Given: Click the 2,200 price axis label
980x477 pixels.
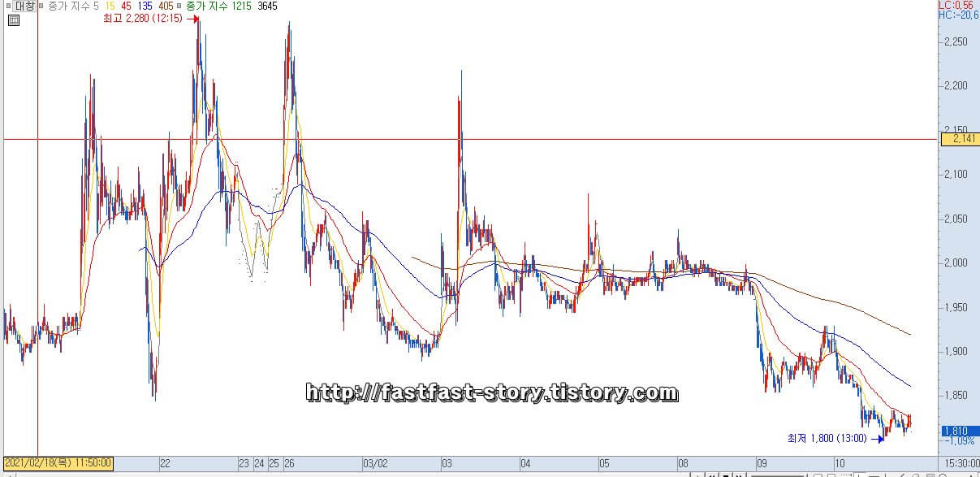Looking at the screenshot, I should (957, 85).
